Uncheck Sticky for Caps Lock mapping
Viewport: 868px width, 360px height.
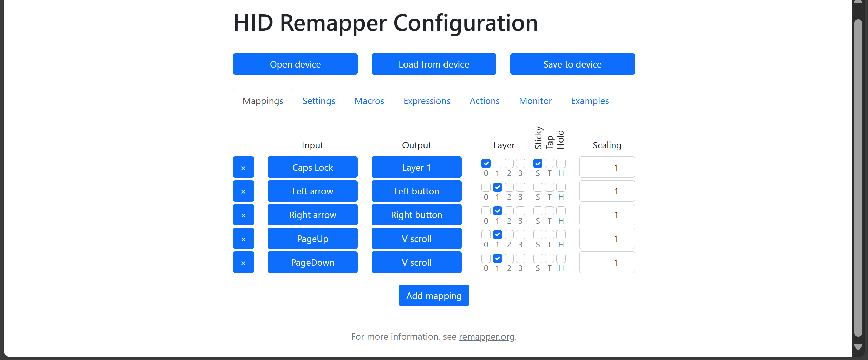tap(538, 164)
